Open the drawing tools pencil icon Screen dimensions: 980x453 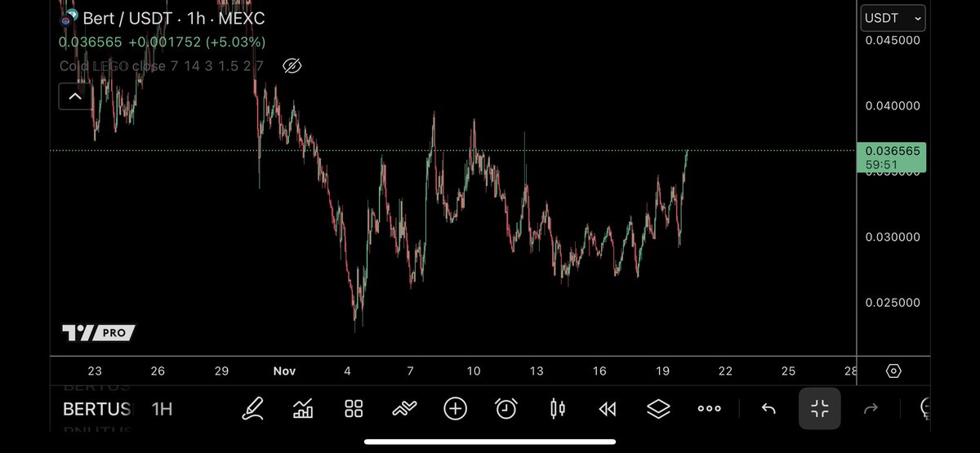tap(253, 408)
